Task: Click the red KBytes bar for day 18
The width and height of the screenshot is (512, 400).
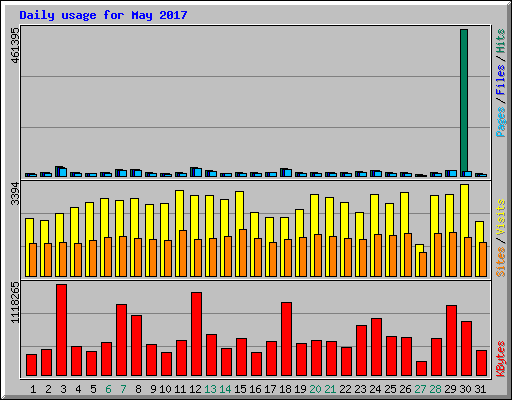Action: pyautogui.click(x=287, y=339)
